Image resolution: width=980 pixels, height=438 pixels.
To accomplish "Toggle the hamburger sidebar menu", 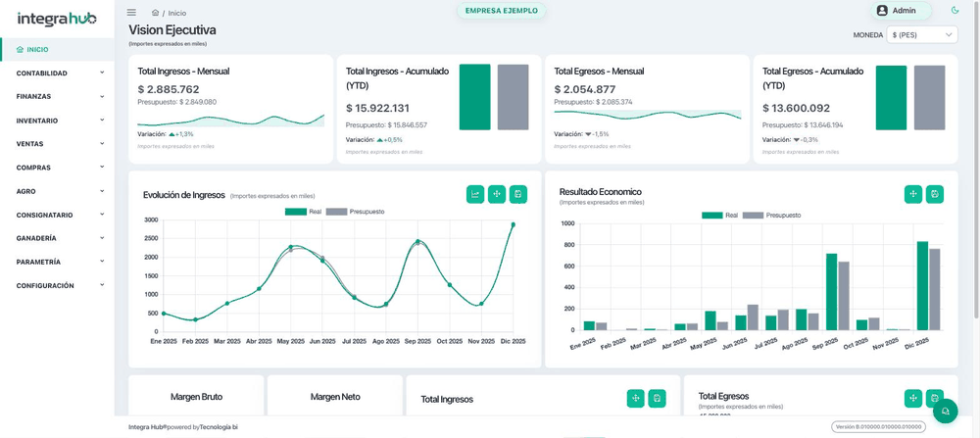I will coord(131,13).
